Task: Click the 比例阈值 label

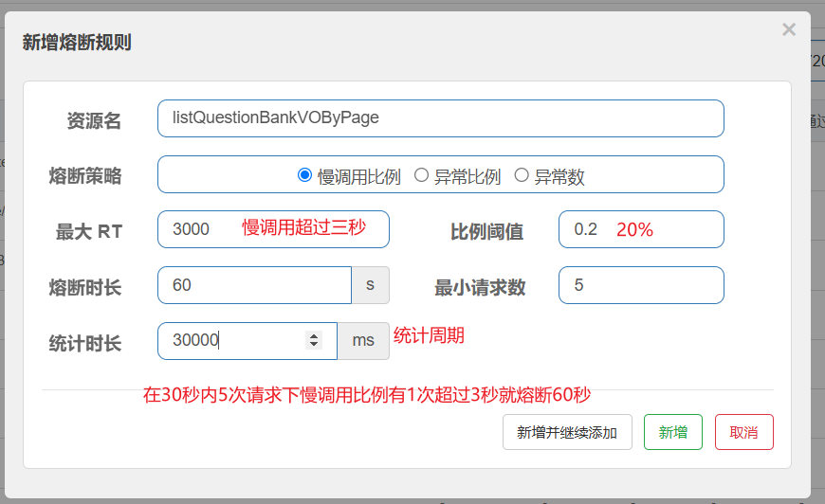Action: pyautogui.click(x=487, y=231)
